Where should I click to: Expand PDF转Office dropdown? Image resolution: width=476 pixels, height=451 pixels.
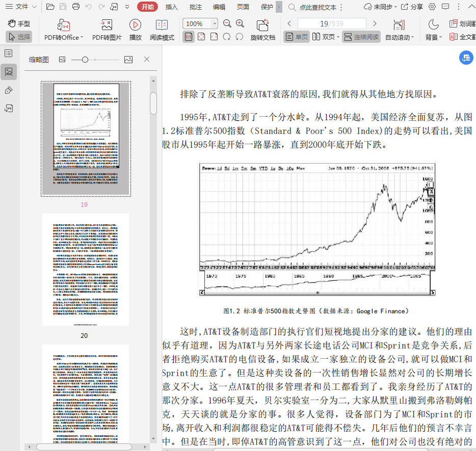(x=82, y=37)
